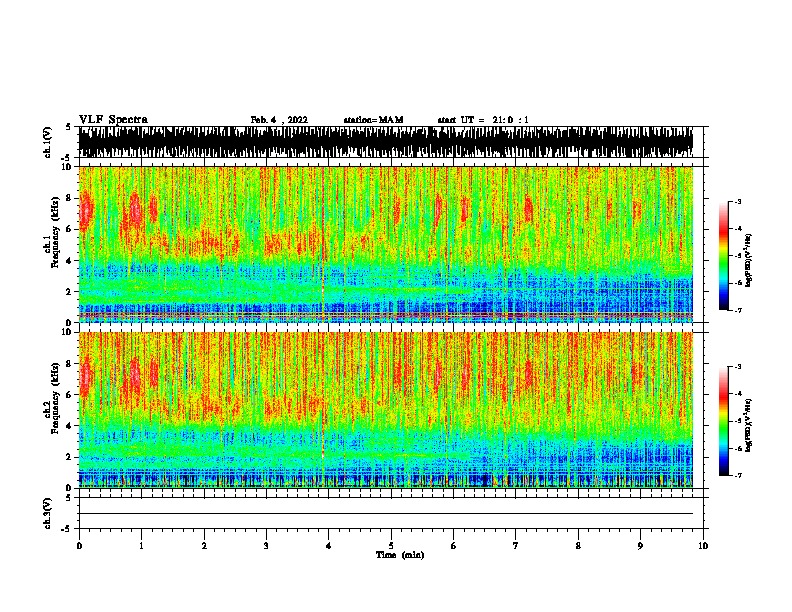Click the color scale bar beside the ch.2 spectrogram
Image resolution: width=792 pixels, height=612 pixels.
[x=724, y=421]
